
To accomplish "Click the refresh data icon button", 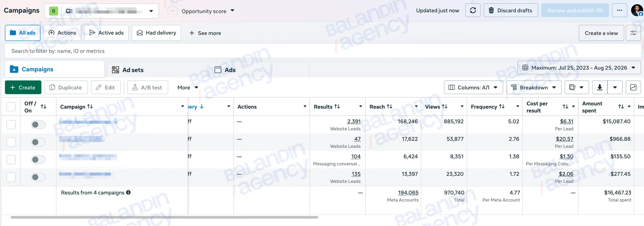I will 473,11.
